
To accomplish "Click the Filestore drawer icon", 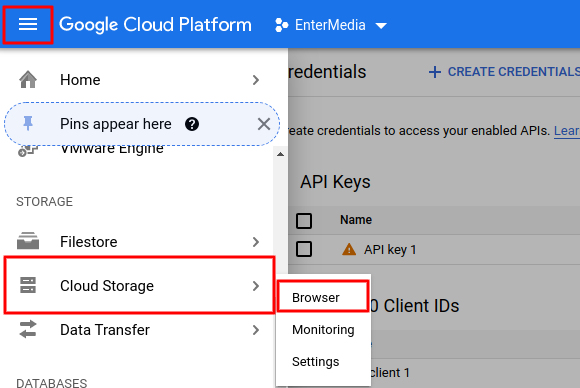I will point(28,241).
